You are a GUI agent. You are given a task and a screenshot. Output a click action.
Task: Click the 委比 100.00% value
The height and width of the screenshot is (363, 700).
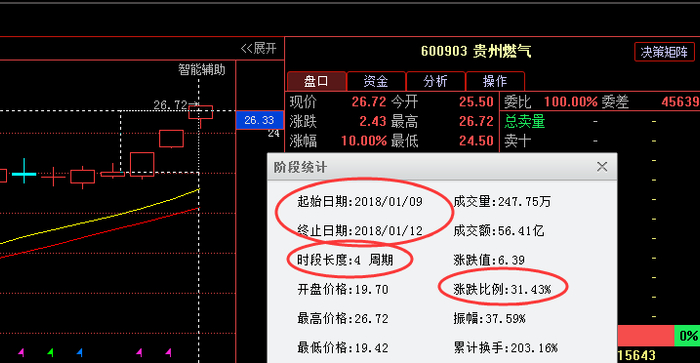571,102
